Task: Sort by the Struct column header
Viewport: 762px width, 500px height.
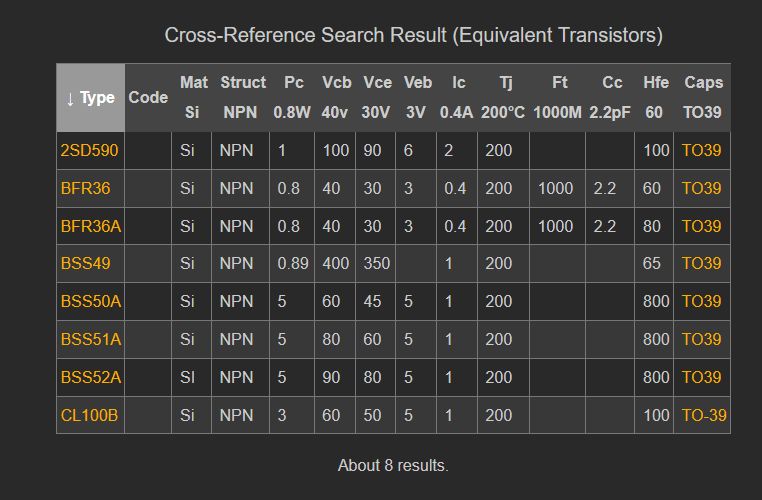Action: [x=243, y=82]
